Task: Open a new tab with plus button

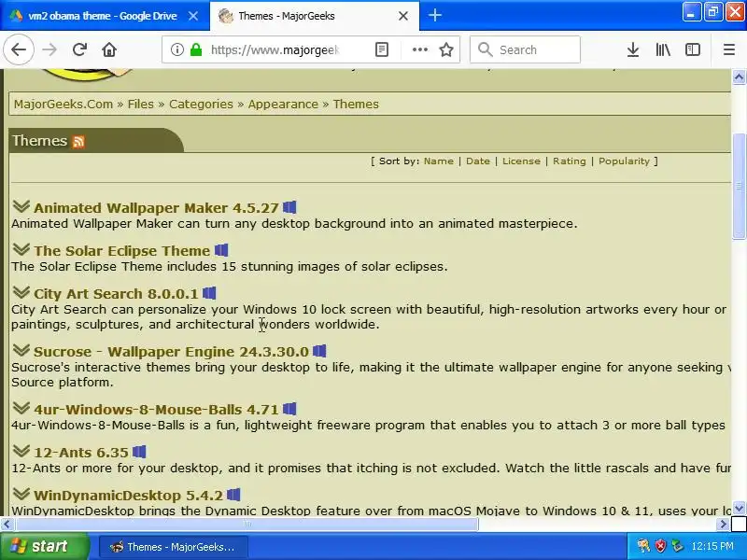Action: pyautogui.click(x=434, y=15)
